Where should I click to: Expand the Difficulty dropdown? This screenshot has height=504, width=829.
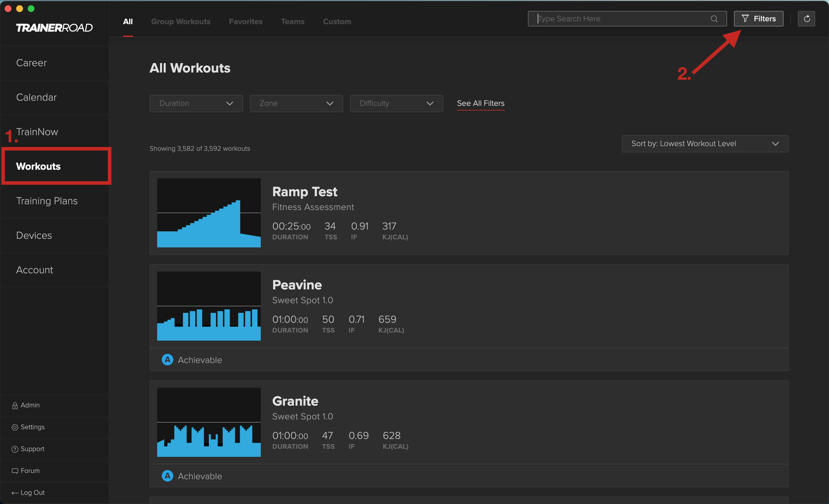pos(396,103)
